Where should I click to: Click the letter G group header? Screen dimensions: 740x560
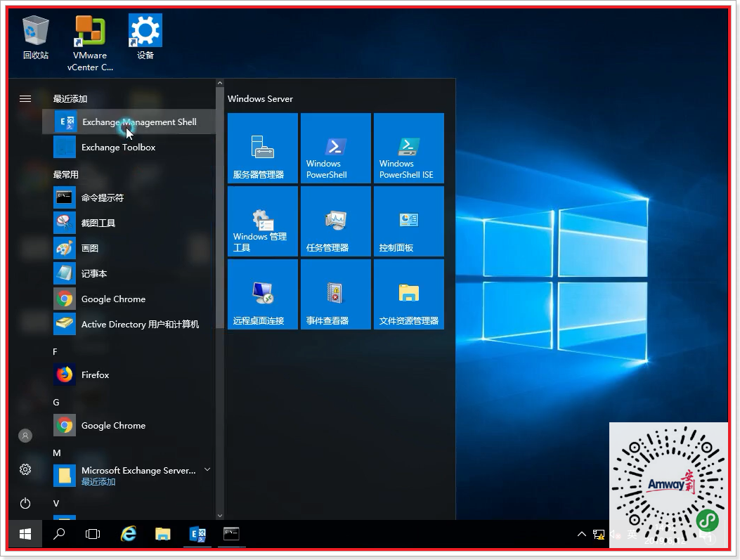(x=56, y=403)
